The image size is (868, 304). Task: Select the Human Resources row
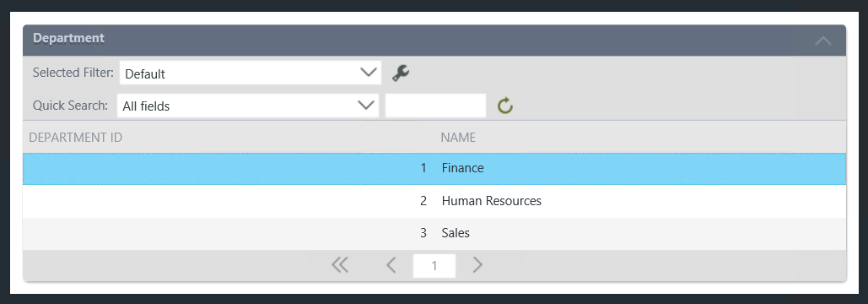(434, 201)
